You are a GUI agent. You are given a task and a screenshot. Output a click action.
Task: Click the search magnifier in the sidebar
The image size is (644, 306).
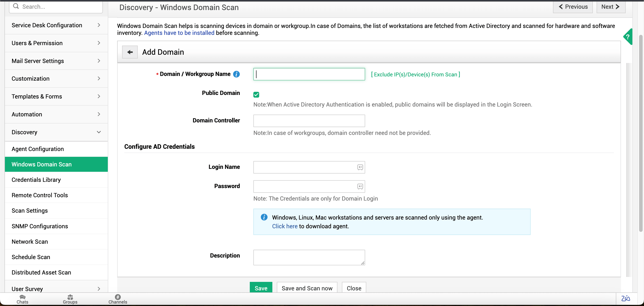[16, 6]
